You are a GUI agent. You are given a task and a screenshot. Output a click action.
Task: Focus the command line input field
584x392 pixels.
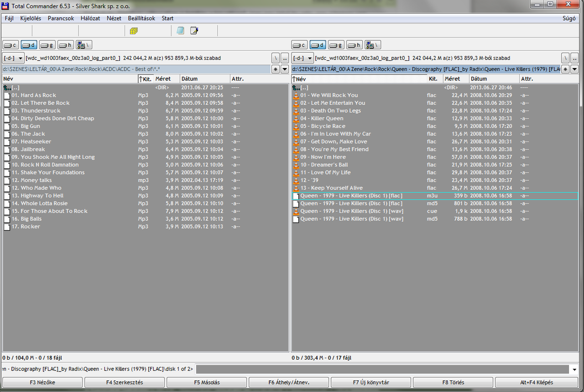point(382,369)
